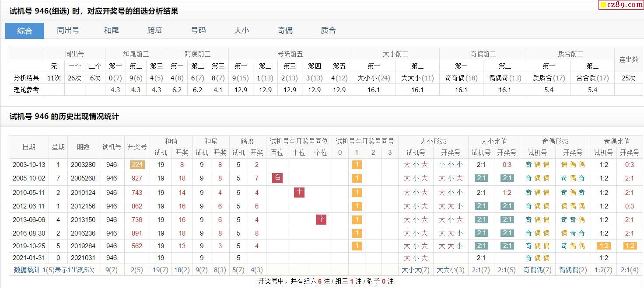
Task: Click first teal 2:1 badge in 2005-10-02 row
Action: (481, 178)
